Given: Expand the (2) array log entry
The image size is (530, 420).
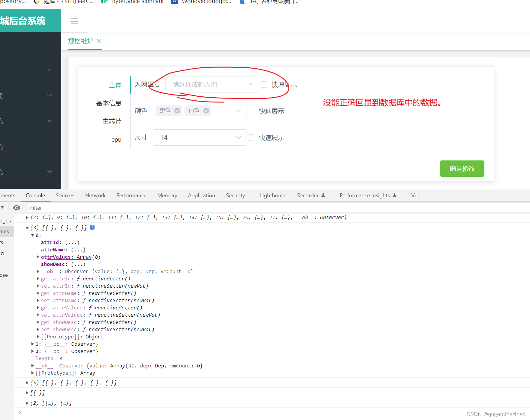Looking at the screenshot, I should (x=27, y=403).
